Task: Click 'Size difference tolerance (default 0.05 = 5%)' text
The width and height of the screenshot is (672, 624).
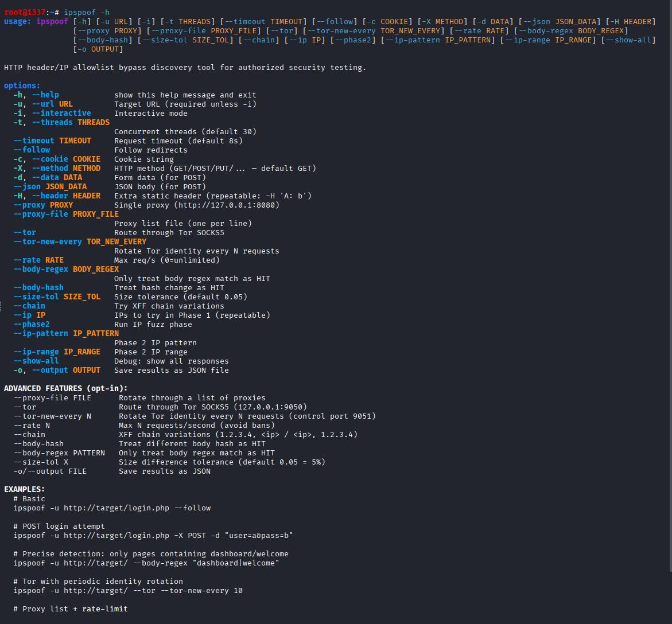Action: click(x=222, y=462)
